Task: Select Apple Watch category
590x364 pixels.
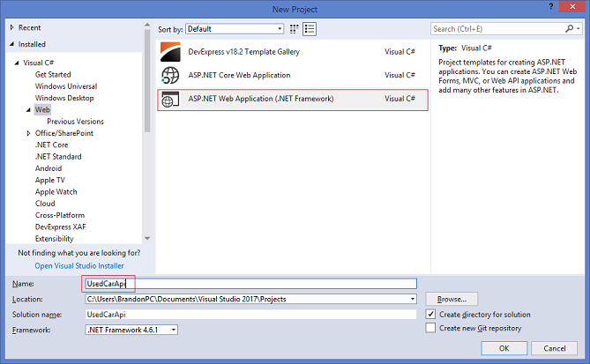Action: [x=56, y=192]
